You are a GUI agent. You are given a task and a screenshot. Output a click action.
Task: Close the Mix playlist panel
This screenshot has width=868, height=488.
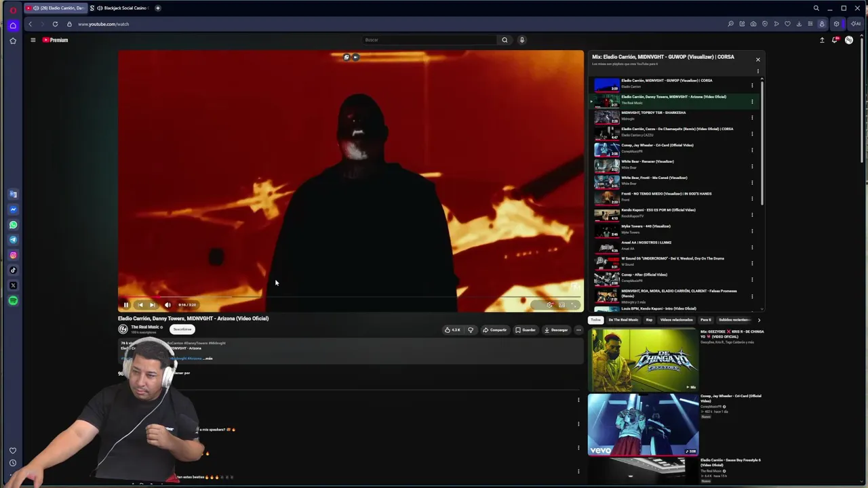(x=758, y=60)
